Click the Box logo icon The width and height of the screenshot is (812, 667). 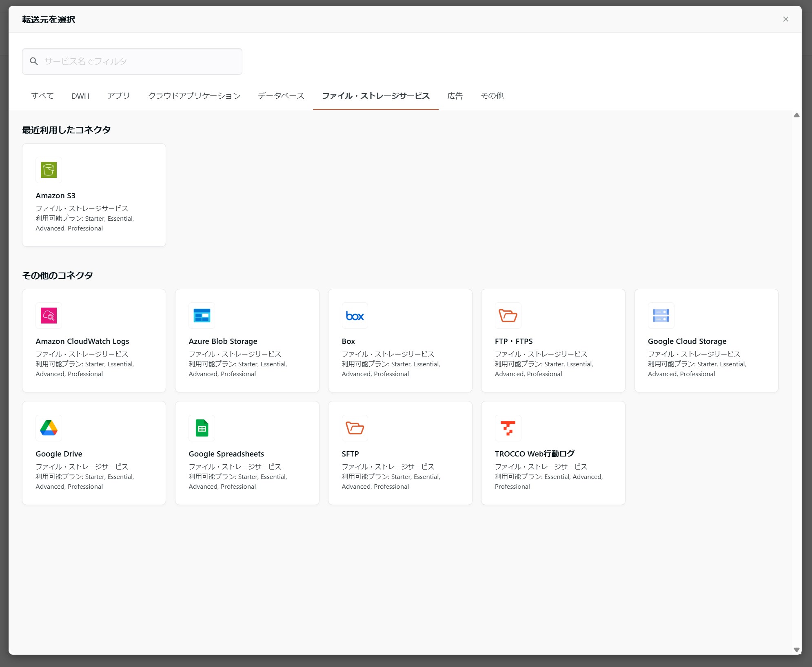(x=355, y=315)
